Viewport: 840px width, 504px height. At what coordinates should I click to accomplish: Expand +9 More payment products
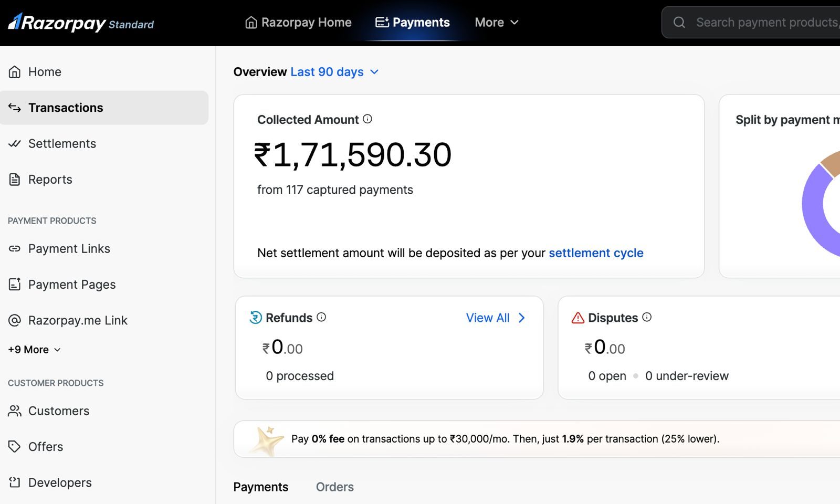[34, 350]
